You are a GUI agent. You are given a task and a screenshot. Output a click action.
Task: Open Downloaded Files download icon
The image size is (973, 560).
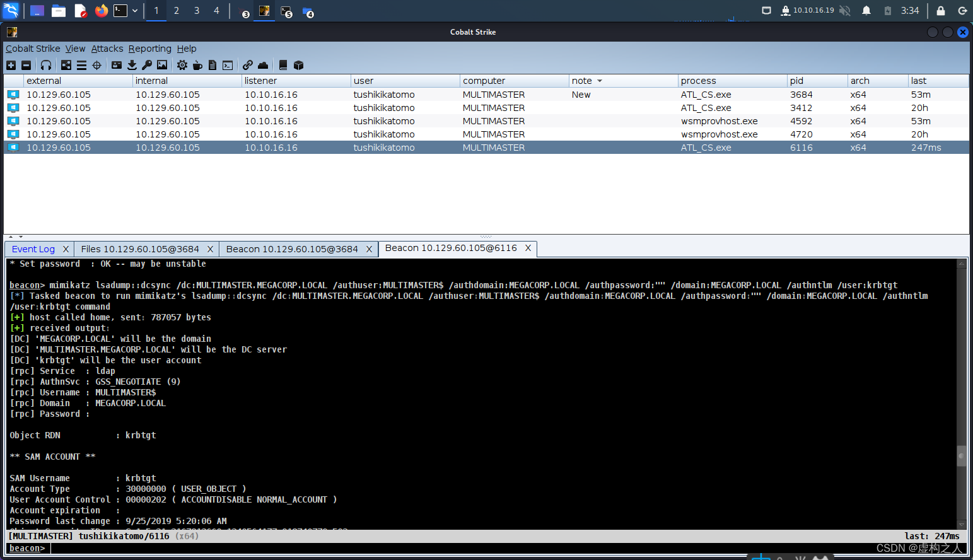tap(132, 65)
